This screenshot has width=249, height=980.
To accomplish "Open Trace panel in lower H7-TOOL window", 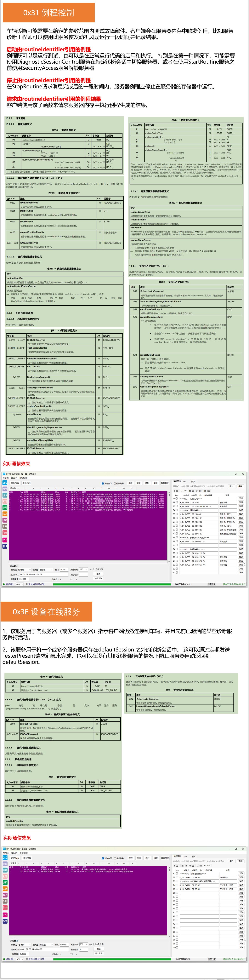I will [x=5, y=908].
